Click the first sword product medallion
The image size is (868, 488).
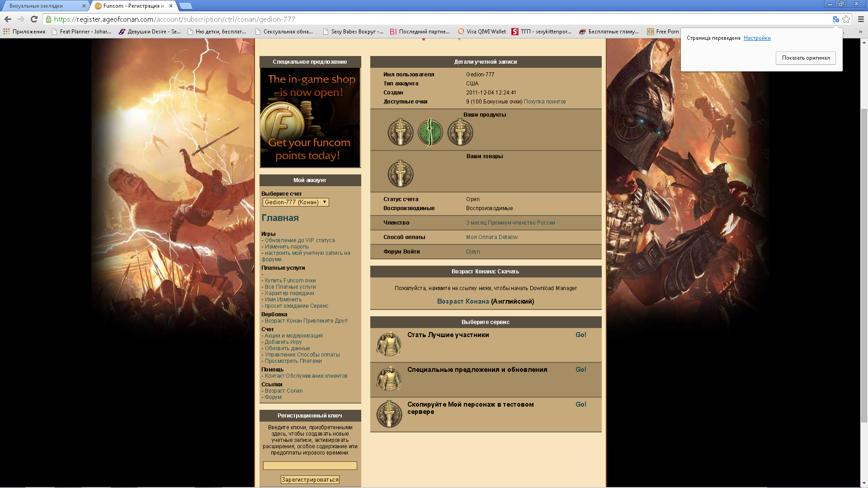[x=400, y=132]
